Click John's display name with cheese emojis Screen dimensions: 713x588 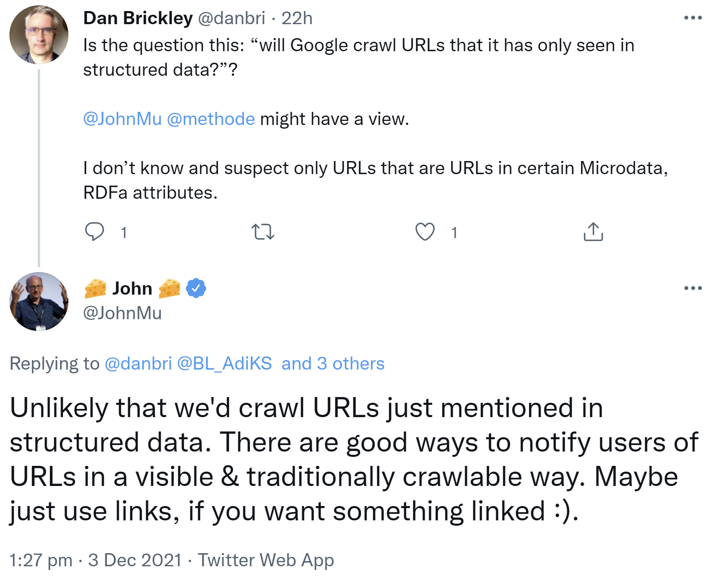[x=132, y=288]
